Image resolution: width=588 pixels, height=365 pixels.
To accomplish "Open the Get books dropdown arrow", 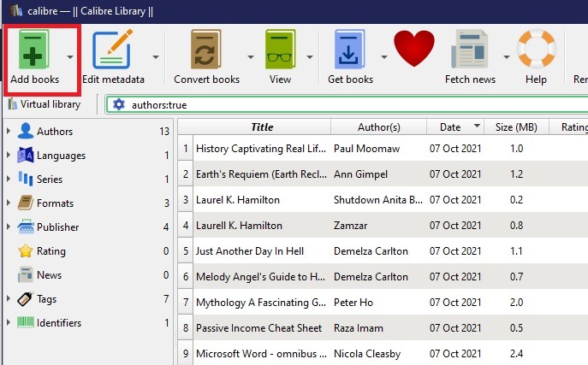I will [x=384, y=57].
